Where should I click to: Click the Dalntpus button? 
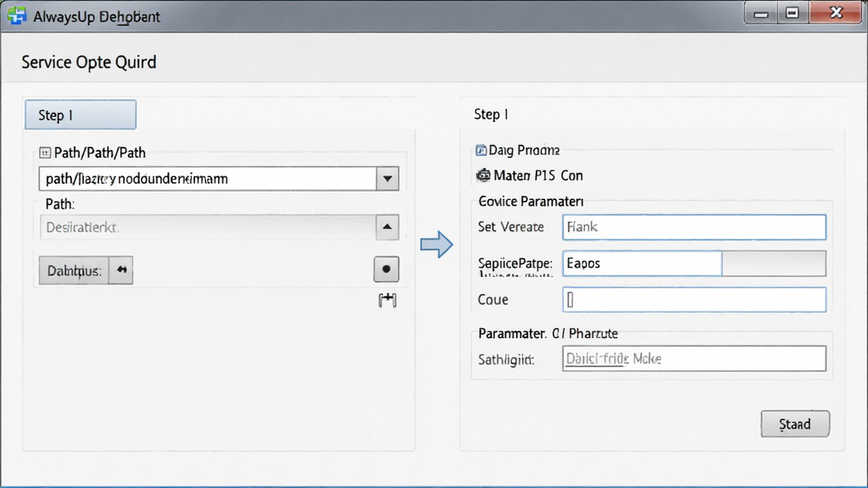[x=74, y=270]
